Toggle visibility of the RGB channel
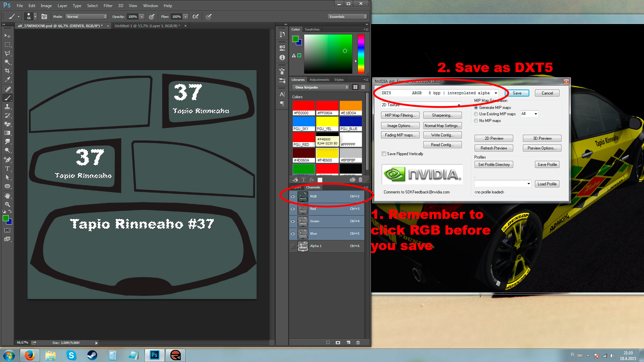Image resolution: width=644 pixels, height=362 pixels. pos(293,196)
